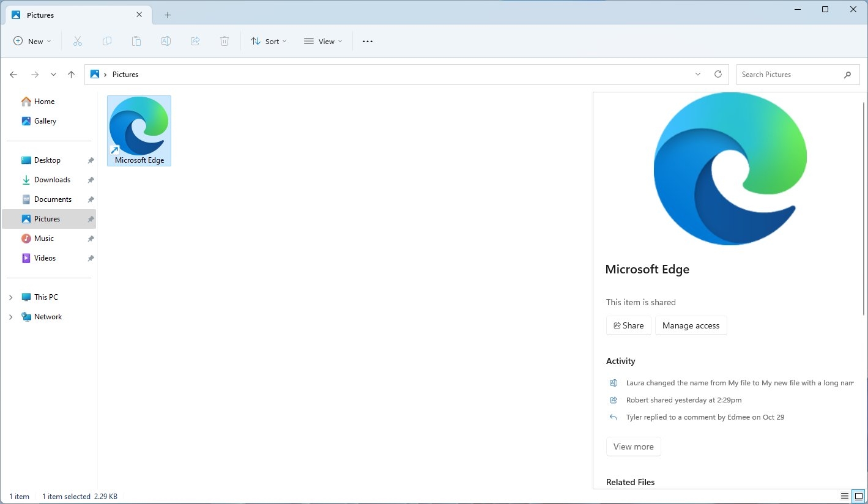
Task: Click the share activity icon beside Robert
Action: pyautogui.click(x=614, y=400)
